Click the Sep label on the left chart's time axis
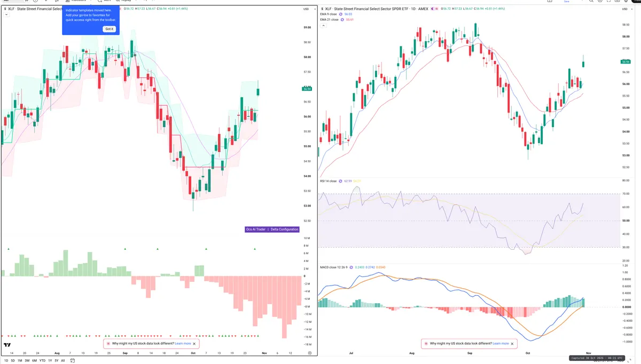 (x=125, y=353)
